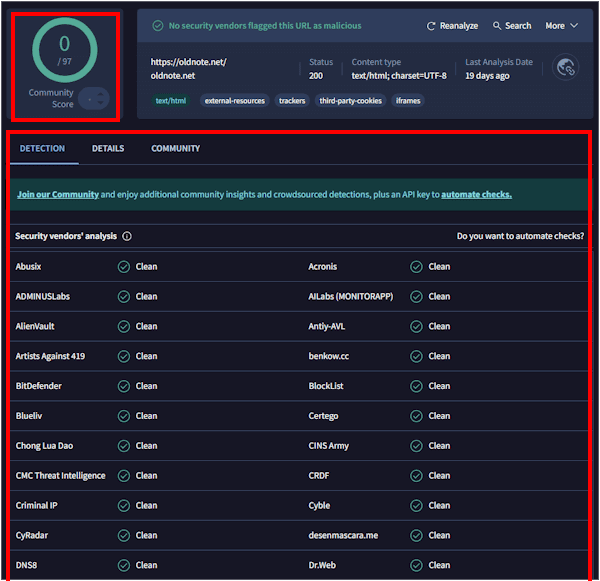Expand the More dropdown chevron
The image size is (600, 581).
pos(574,25)
